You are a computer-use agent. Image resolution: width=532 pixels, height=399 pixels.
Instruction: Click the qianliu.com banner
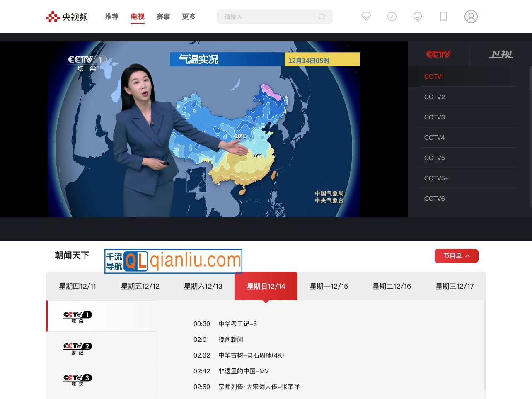pos(173,261)
